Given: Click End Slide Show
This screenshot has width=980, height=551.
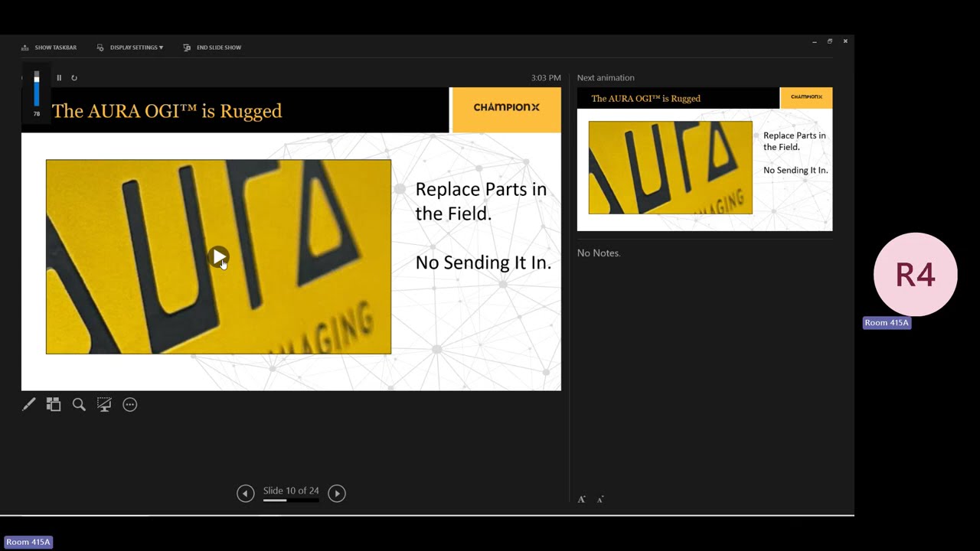Looking at the screenshot, I should coord(212,47).
